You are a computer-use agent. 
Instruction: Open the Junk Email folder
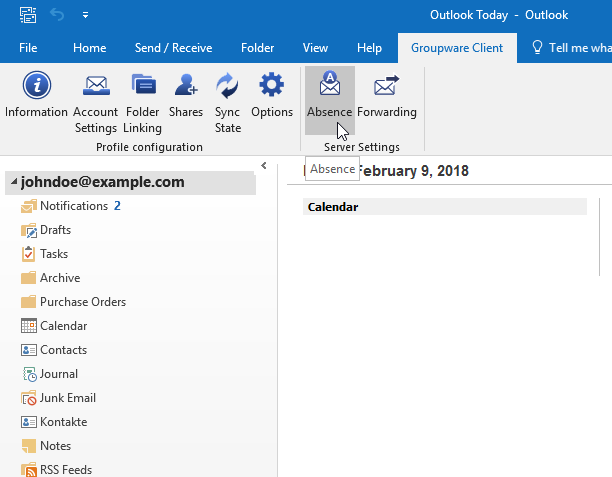[x=68, y=398]
